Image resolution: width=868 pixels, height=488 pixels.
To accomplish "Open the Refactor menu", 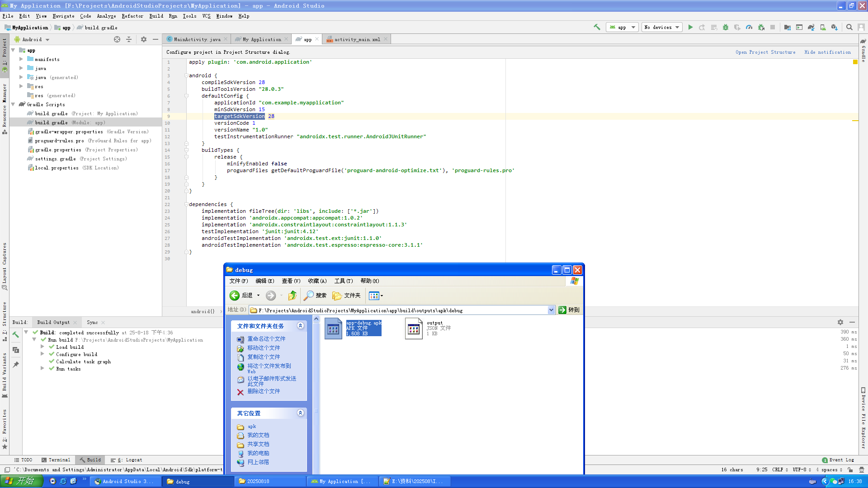I will click(132, 16).
